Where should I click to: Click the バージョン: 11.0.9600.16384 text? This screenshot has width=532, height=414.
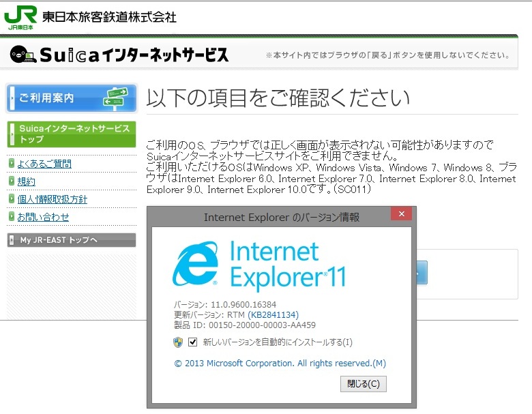pos(225,304)
